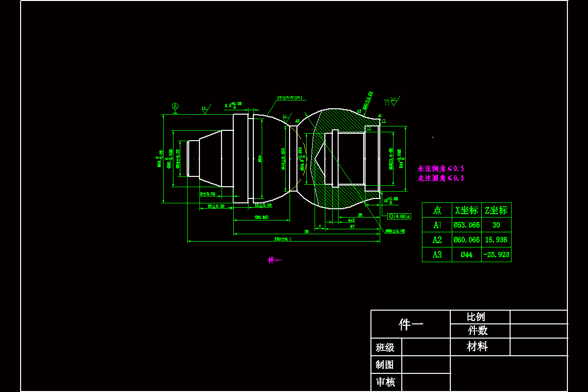Select the 'Ø60.066' table cell
Image resolution: width=588 pixels, height=392 pixels.
(x=466, y=240)
